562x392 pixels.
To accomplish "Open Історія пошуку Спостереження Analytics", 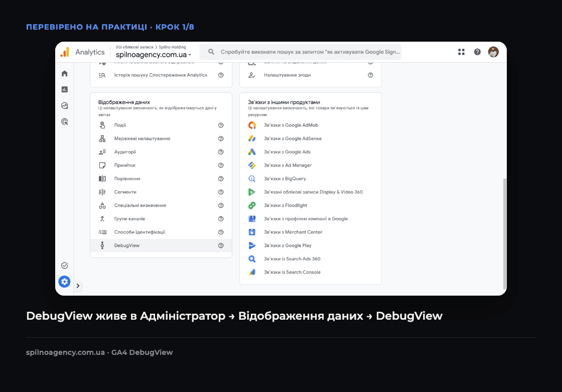I will (161, 75).
